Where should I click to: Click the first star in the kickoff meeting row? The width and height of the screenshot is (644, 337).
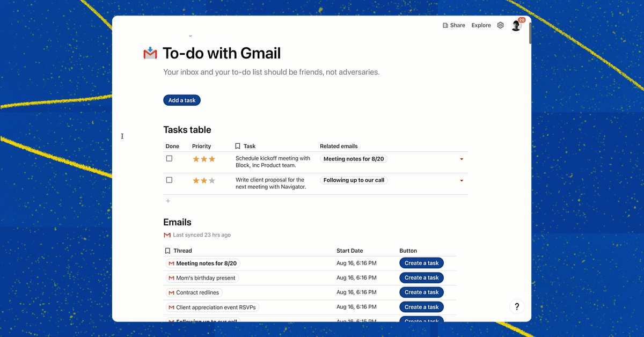pos(196,159)
